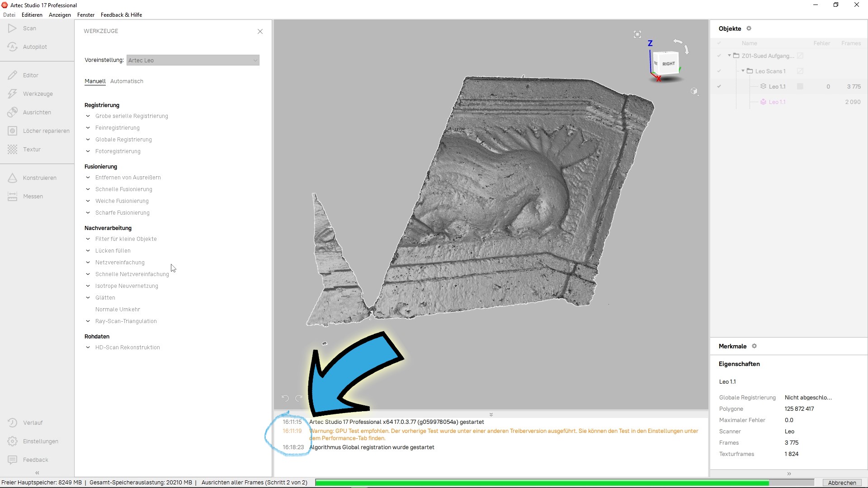Screen dimensions: 868x488
Task: Open the Fenster menu
Action: 86,15
